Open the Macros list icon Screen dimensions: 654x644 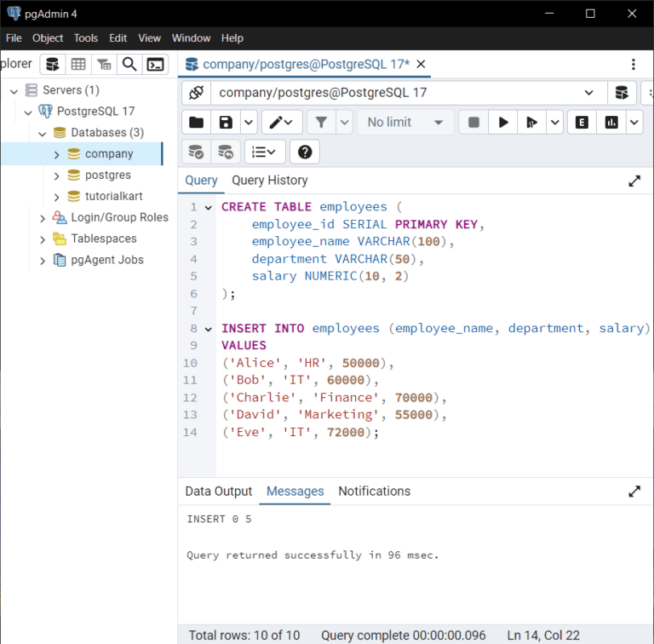(x=265, y=152)
